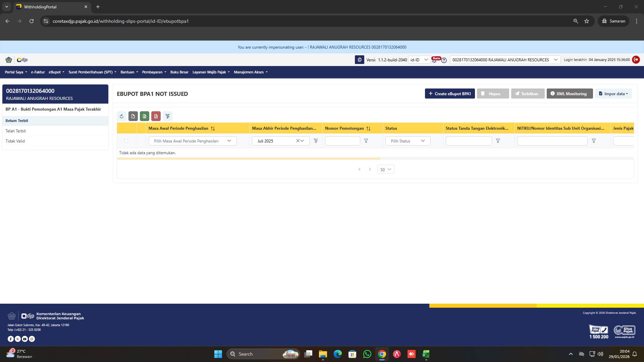Viewport: 644px width, 362px height.
Task: Open the Impor data options
Action: [613, 94]
